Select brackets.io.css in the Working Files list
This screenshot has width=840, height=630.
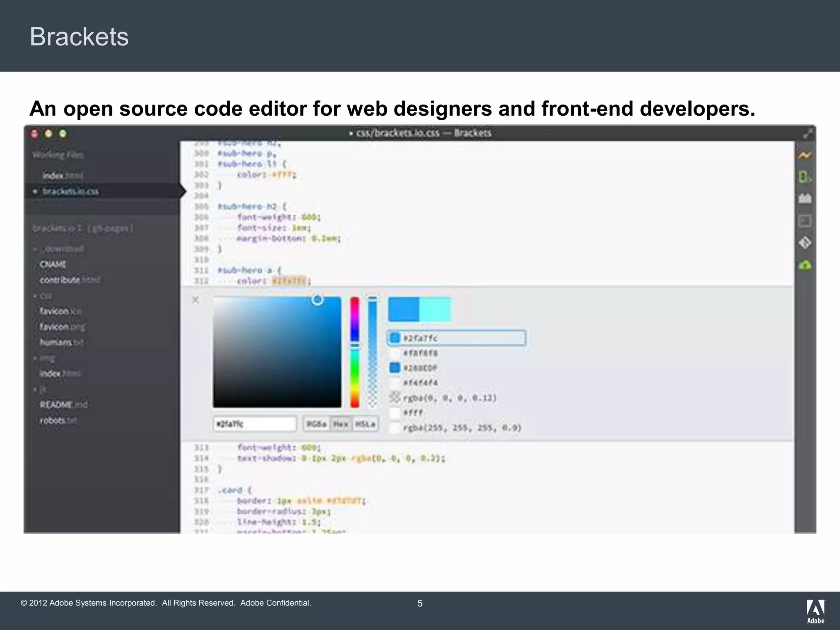coord(71,192)
